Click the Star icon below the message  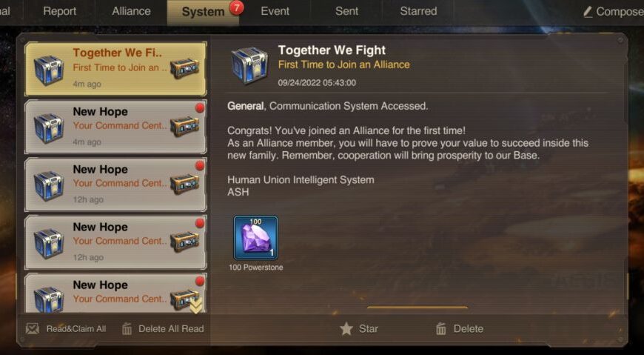pos(346,328)
